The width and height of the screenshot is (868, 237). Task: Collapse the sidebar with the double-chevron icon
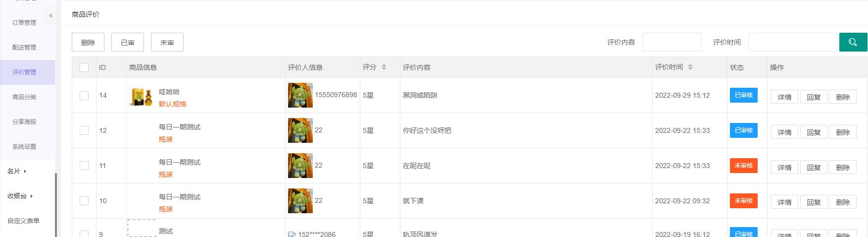click(50, 16)
